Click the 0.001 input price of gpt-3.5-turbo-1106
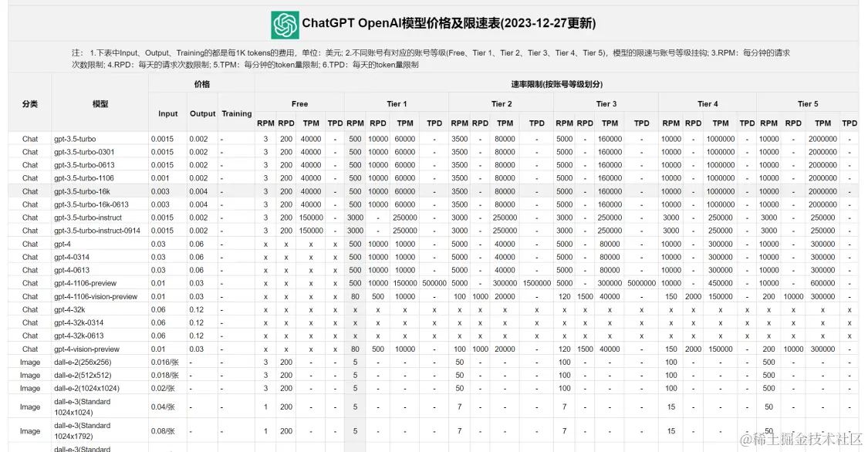The image size is (868, 452). coord(160,178)
